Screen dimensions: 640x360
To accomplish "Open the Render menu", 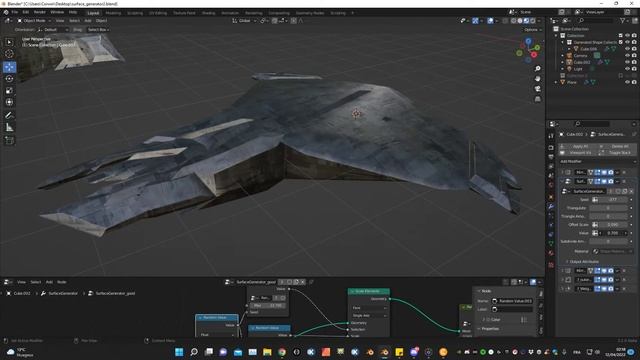I will [40, 13].
